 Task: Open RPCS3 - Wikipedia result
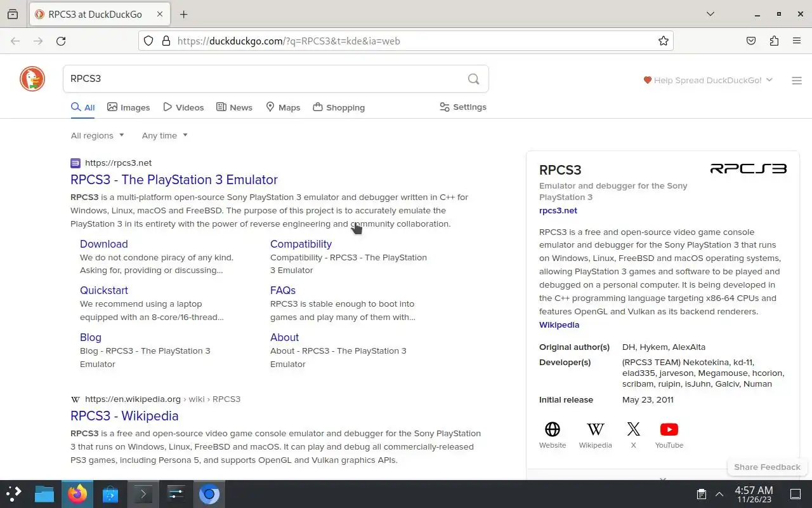tap(124, 416)
